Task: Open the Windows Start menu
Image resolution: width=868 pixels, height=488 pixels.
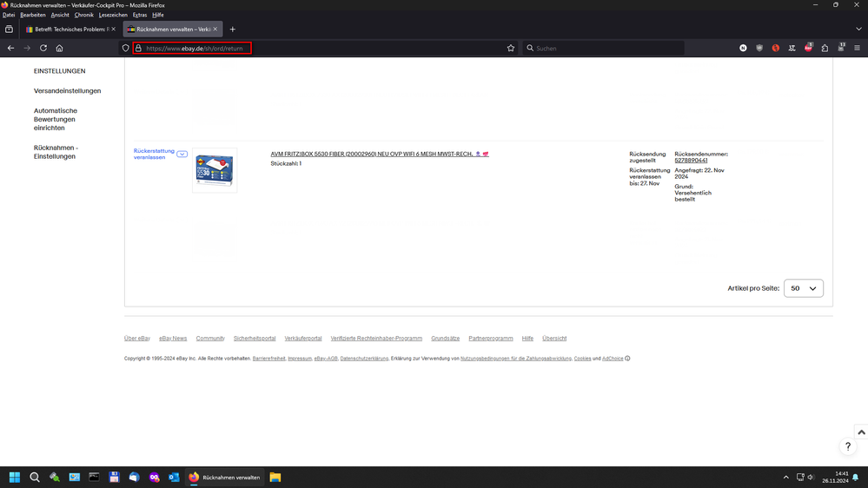Action: pyautogui.click(x=15, y=478)
